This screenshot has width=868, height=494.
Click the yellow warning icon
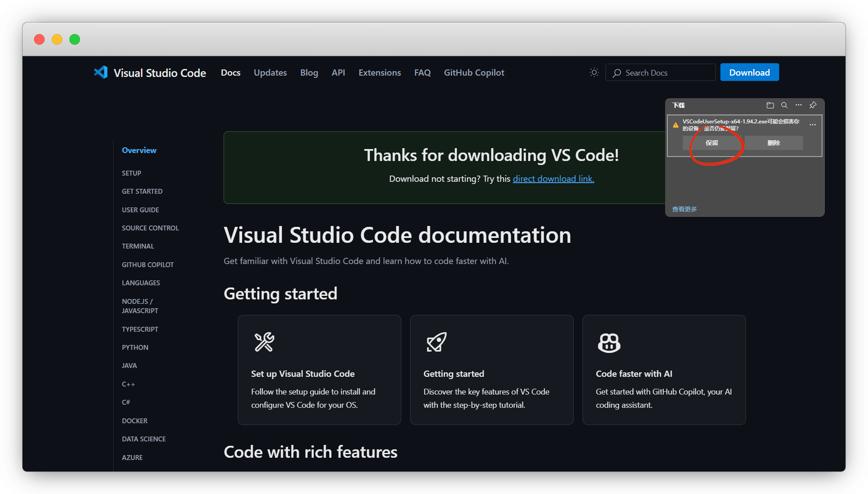pos(675,125)
